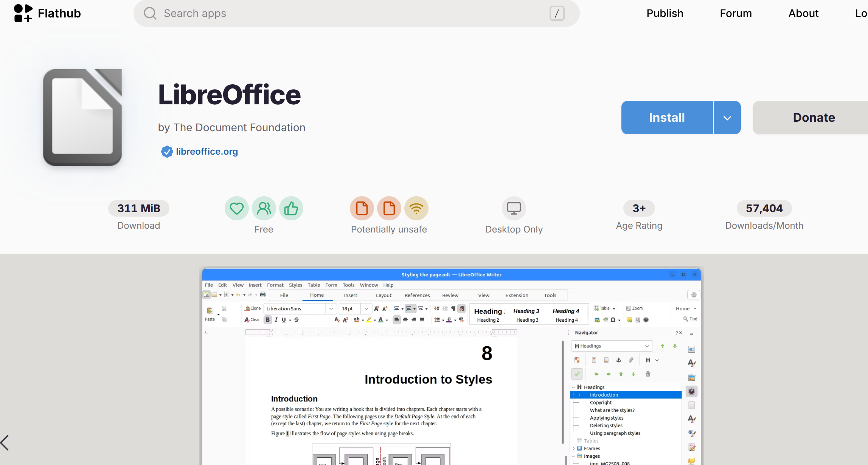Click the yellow highlight color button

coord(369,320)
